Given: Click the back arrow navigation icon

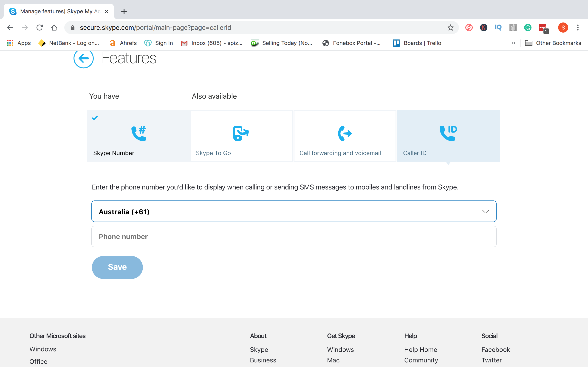Looking at the screenshot, I should click(84, 59).
